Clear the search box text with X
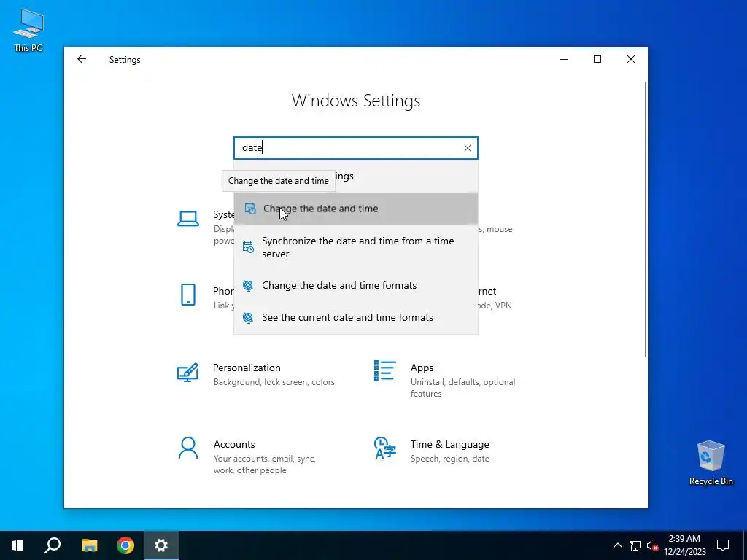This screenshot has height=560, width=747. point(468,148)
